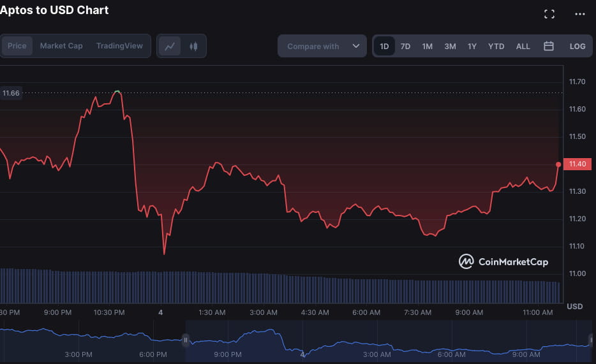The width and height of the screenshot is (596, 364).
Task: Click the 3:00 PM navigator label
Action: pos(78,354)
